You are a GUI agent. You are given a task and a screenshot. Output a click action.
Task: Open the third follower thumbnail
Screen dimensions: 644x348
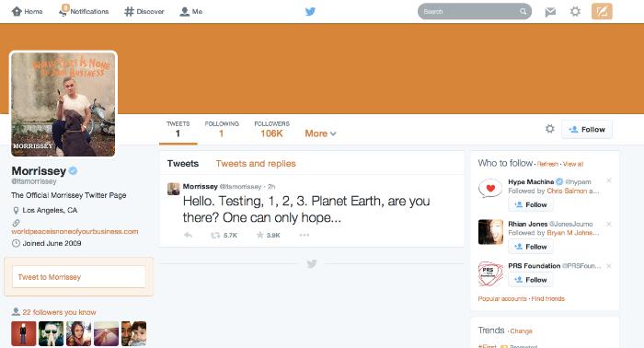pyautogui.click(x=78, y=333)
